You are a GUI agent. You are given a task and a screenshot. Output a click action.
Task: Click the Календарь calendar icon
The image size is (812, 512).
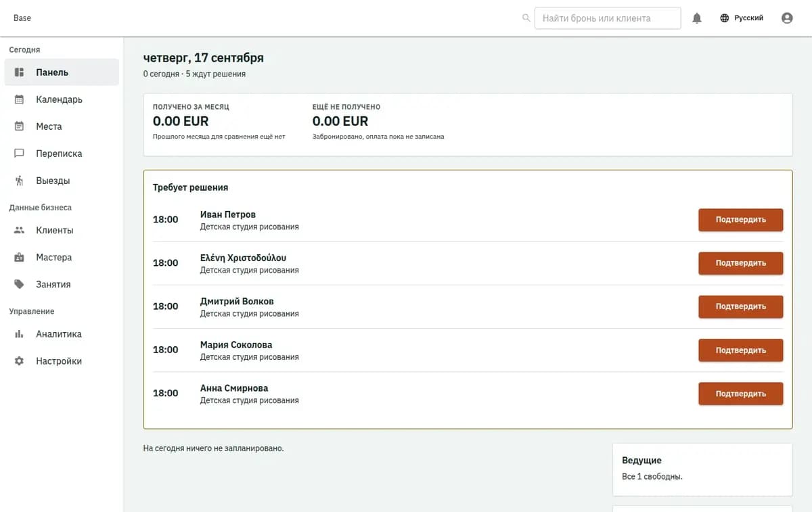pos(20,99)
